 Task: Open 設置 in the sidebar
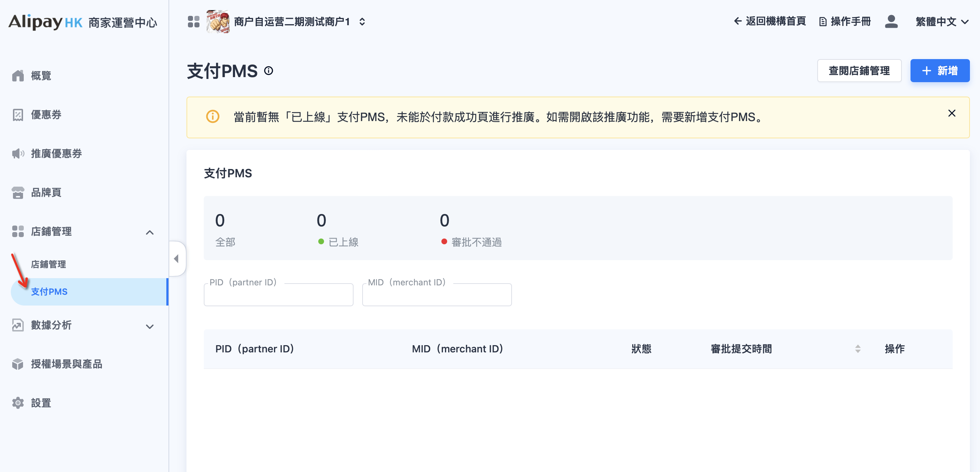tap(41, 403)
